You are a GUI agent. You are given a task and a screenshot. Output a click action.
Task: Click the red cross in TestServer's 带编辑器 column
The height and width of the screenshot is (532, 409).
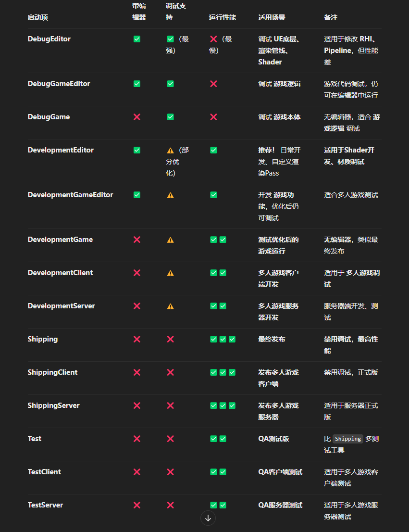click(x=137, y=505)
